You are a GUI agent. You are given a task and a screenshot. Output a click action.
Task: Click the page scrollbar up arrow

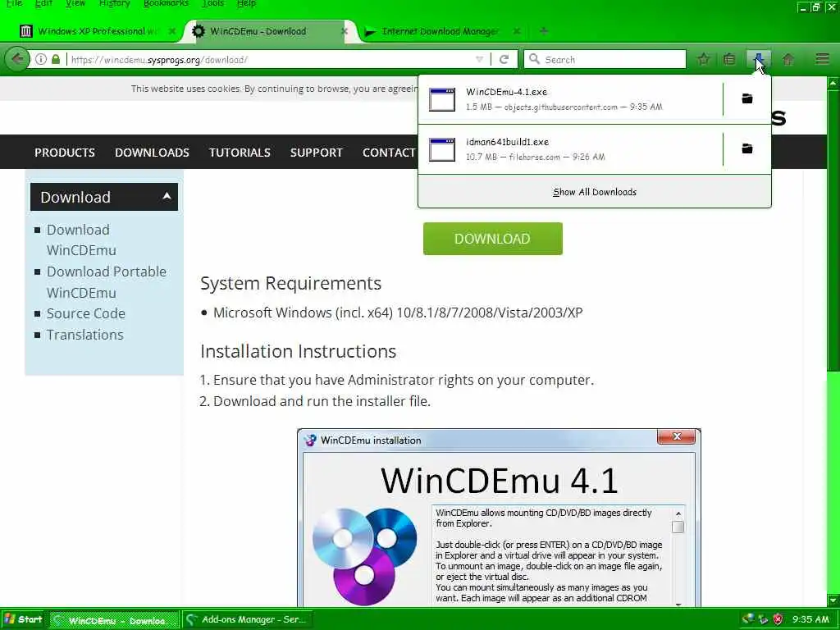(833, 83)
